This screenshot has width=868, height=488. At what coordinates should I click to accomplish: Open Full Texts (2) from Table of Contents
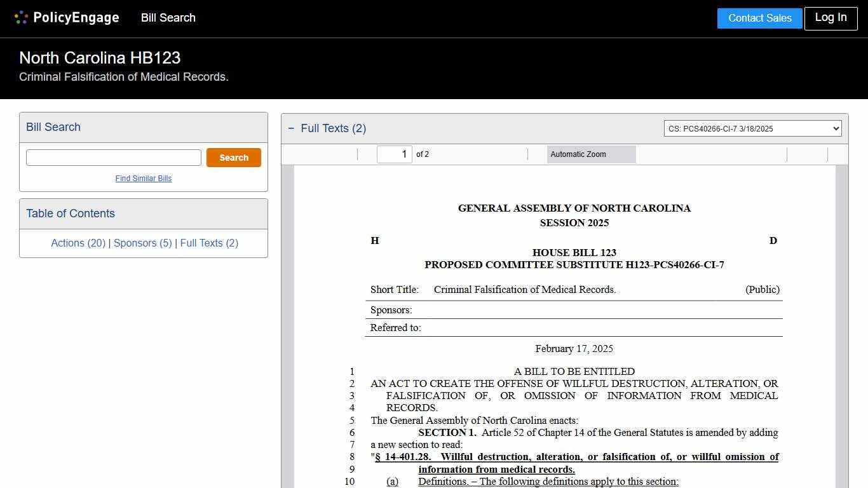(x=209, y=243)
